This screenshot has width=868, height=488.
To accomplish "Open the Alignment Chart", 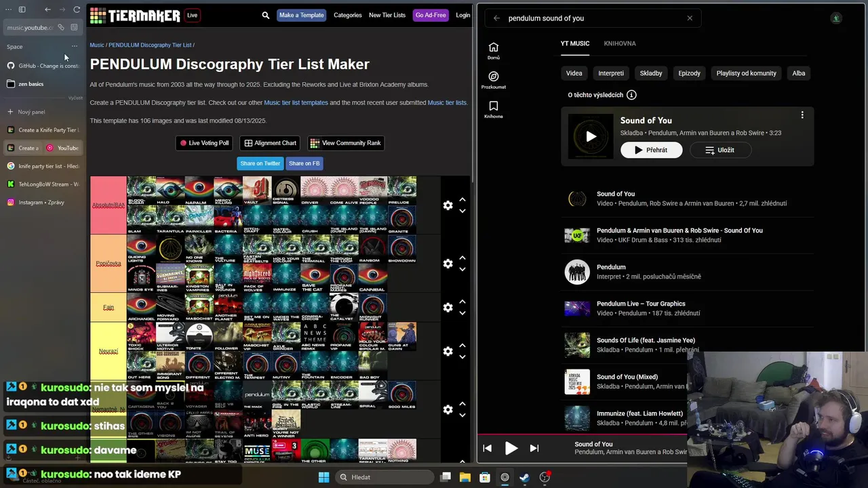I will pos(271,143).
